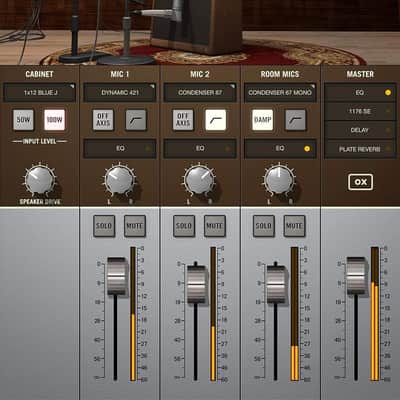Open the Master EQ effect

[360, 93]
